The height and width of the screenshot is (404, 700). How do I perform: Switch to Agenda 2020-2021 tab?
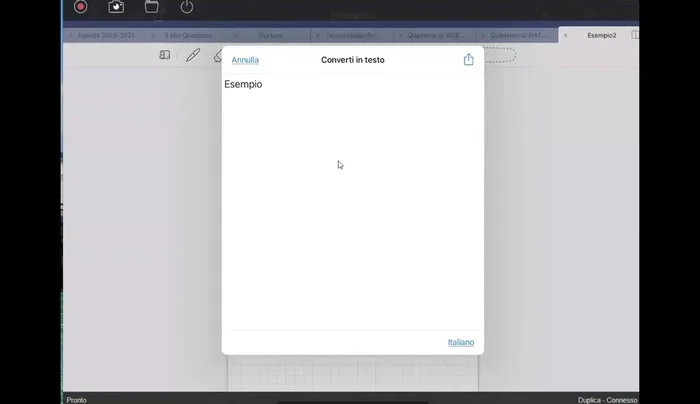tap(105, 35)
